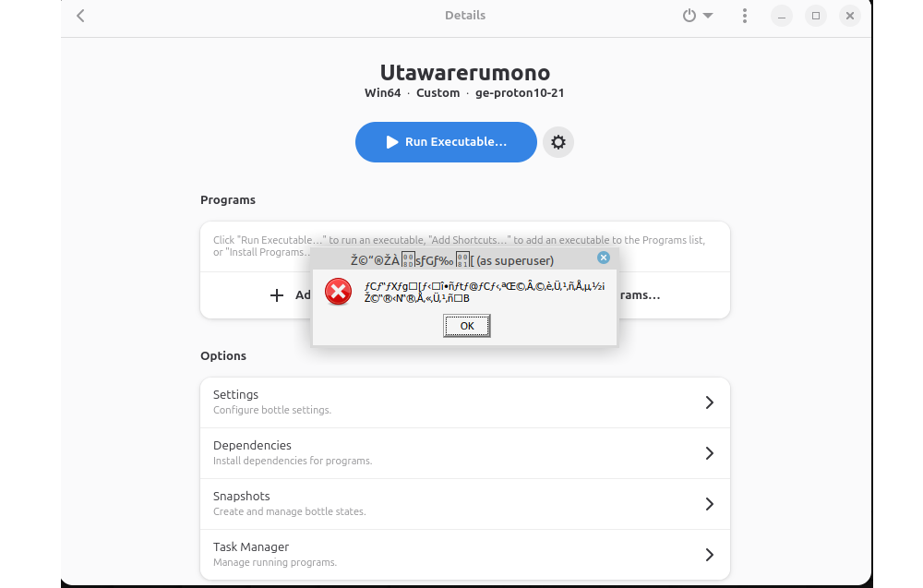Close the Bottles window
This screenshot has width=923, height=588.
(850, 16)
